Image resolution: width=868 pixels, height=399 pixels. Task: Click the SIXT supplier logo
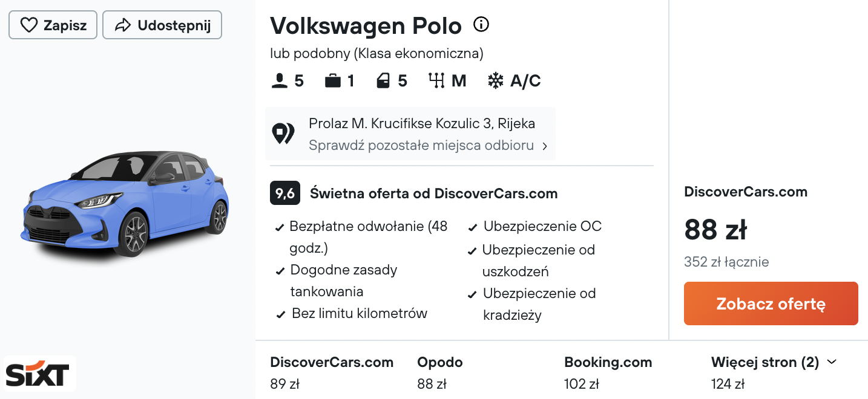38,374
